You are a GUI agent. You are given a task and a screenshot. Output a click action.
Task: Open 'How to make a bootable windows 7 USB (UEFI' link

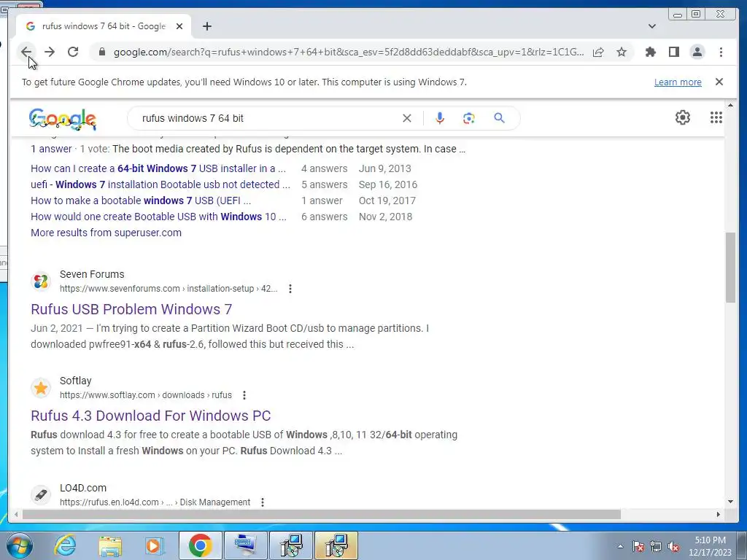(x=141, y=201)
